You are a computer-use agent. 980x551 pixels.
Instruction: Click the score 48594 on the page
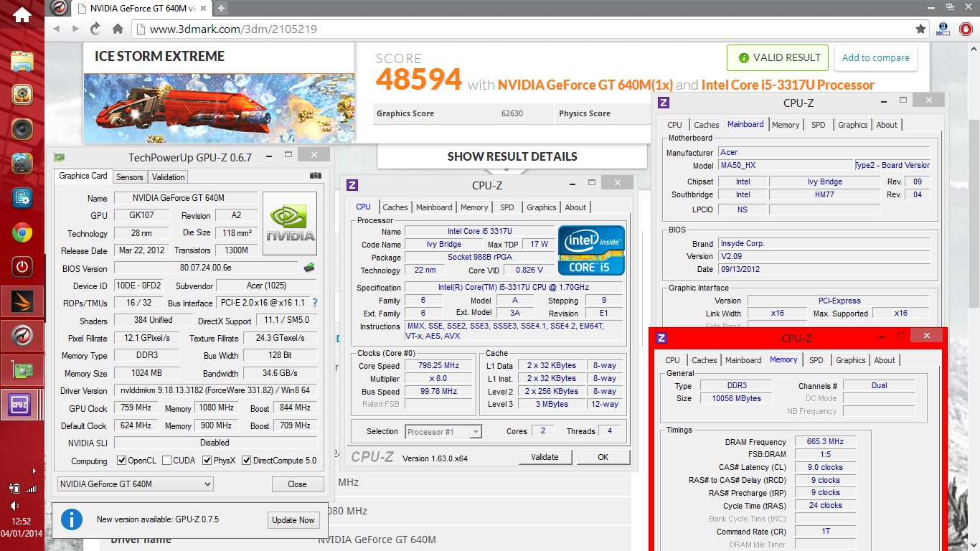(419, 79)
